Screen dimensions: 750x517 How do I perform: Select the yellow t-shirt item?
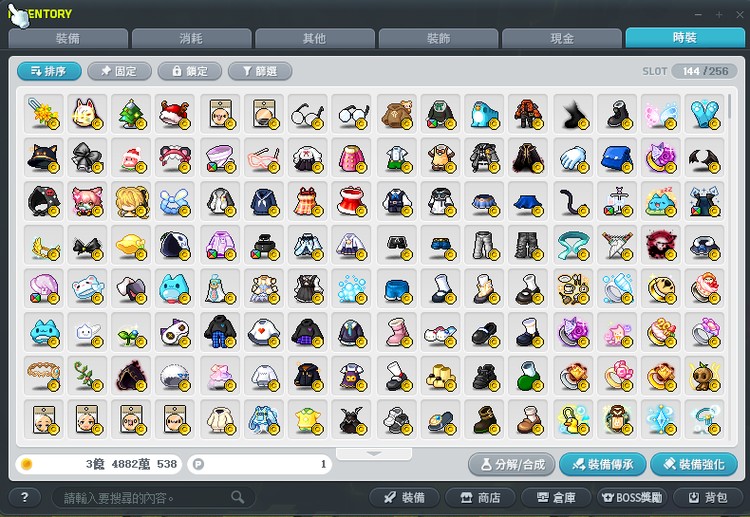coord(307,419)
